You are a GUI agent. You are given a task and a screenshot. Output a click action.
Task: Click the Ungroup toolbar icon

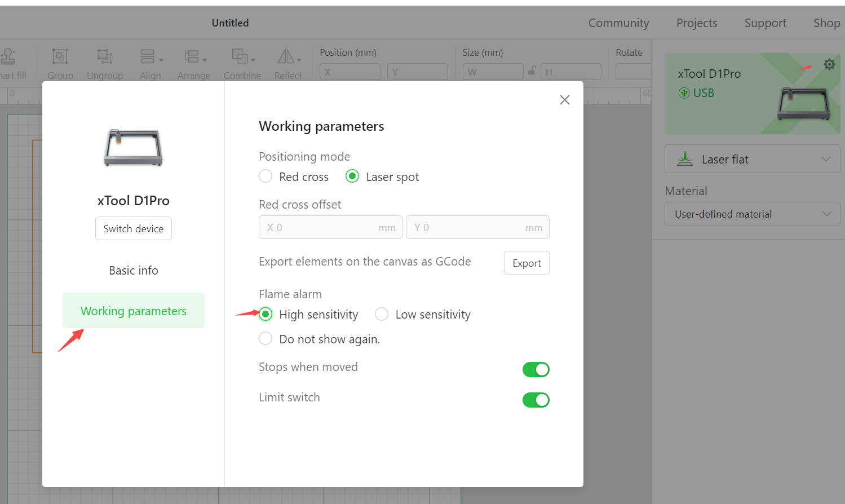pyautogui.click(x=105, y=56)
